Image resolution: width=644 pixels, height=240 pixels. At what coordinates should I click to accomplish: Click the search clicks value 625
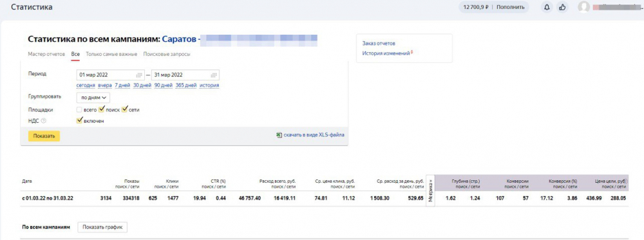click(153, 198)
